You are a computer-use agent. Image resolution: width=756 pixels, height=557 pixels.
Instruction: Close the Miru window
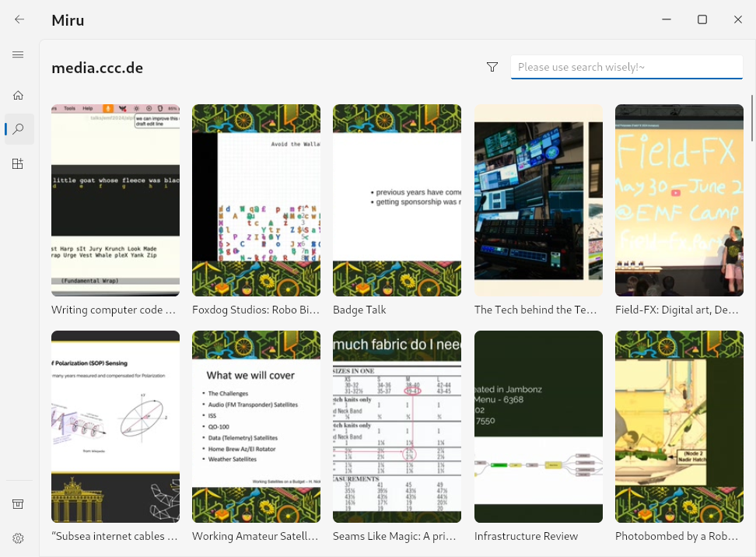coord(737,19)
